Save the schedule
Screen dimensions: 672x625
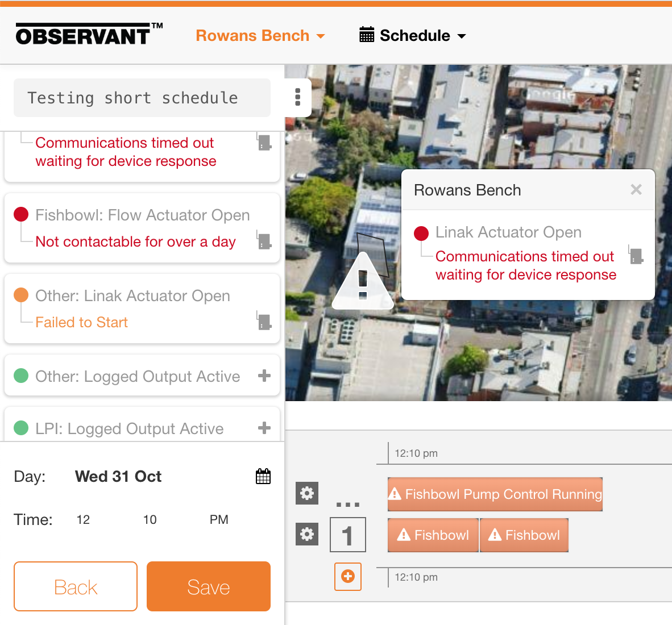tap(209, 586)
